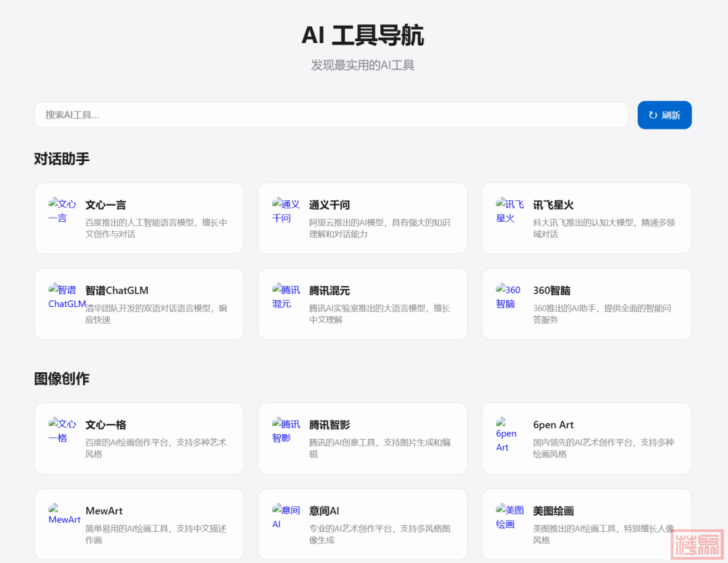Click the 文心一格 logo image
728x563 pixels.
[62, 431]
